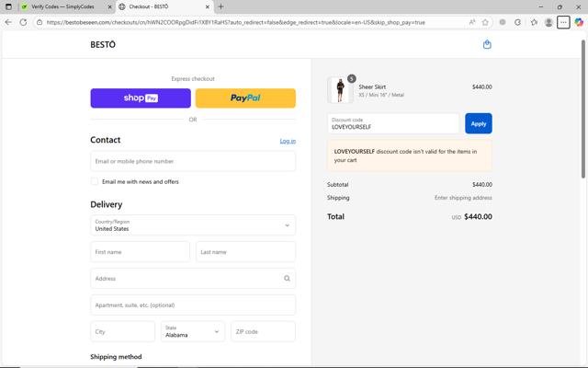Reload the checkout page

[23, 22]
